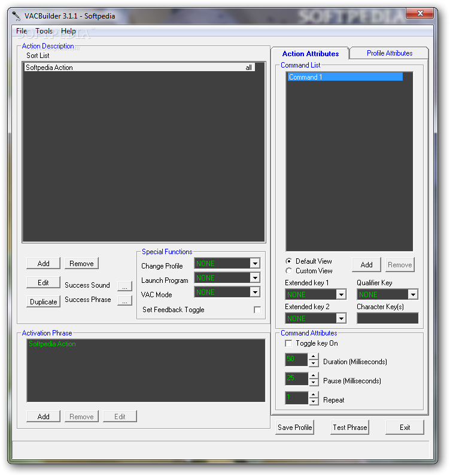Click the Command List Remove button

pos(400,264)
